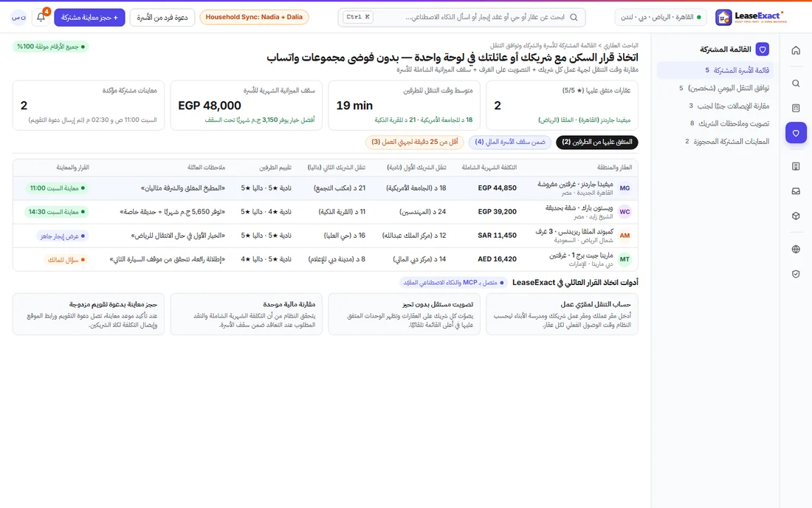Open the globe icon in the side rail

[x=796, y=249]
